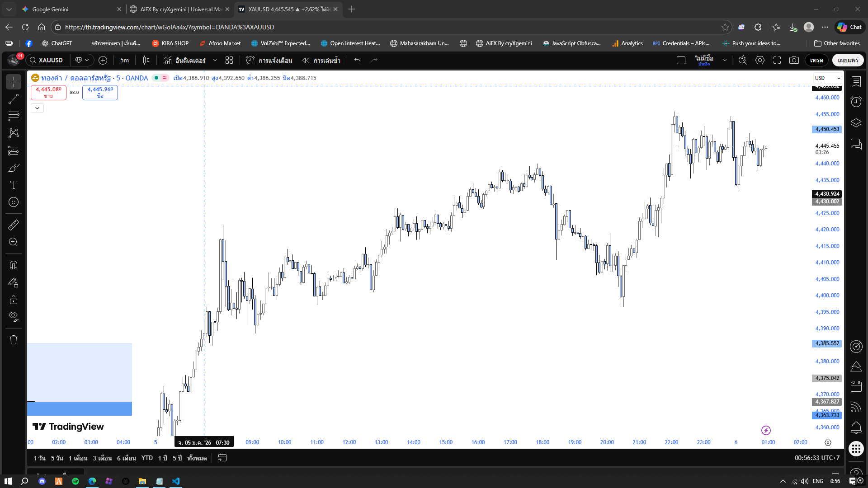The width and height of the screenshot is (868, 488).
Task: Click the blue 4,445.96 buy price box
Action: coord(100,92)
